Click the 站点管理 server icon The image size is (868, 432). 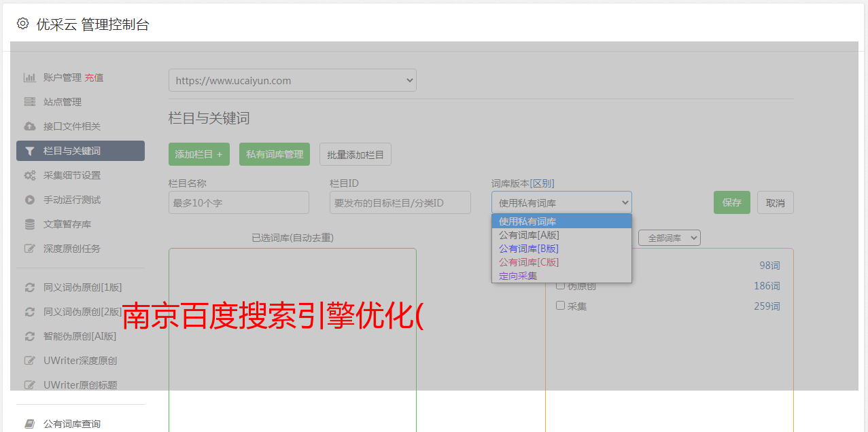coord(30,102)
